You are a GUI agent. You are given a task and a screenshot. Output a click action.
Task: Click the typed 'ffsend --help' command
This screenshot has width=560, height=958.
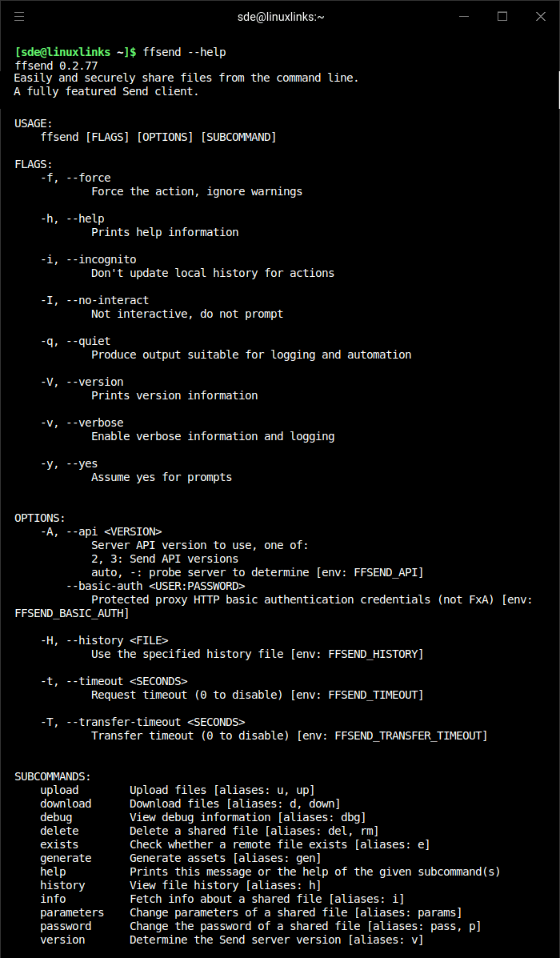click(x=184, y=52)
